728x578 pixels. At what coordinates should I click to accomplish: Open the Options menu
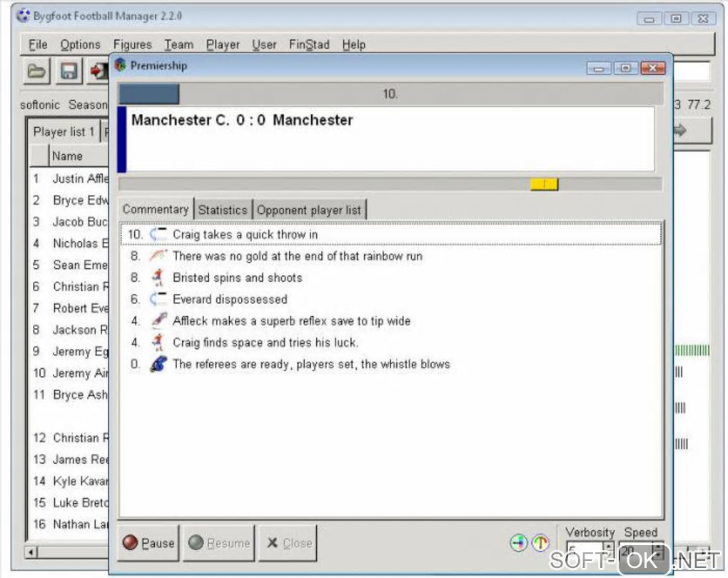(x=81, y=44)
